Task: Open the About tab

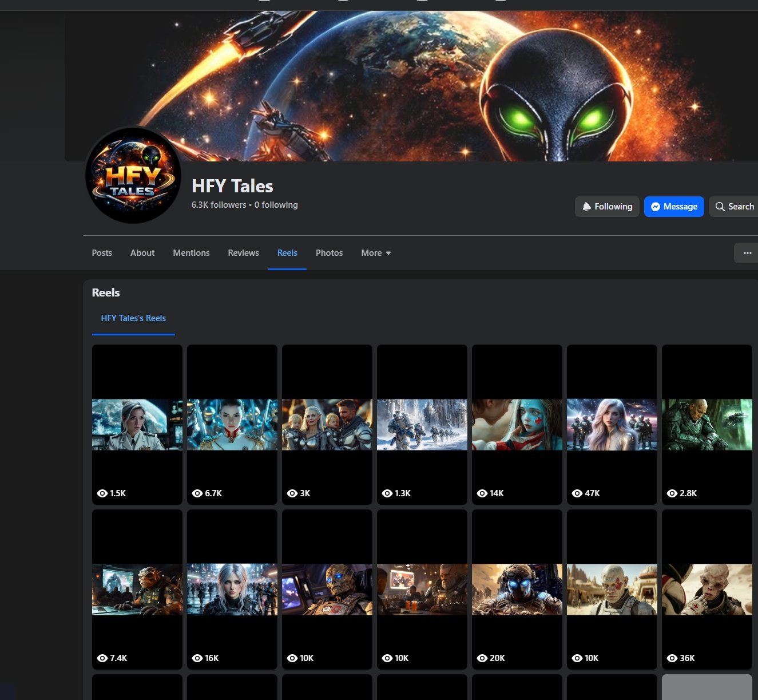Action: tap(142, 253)
